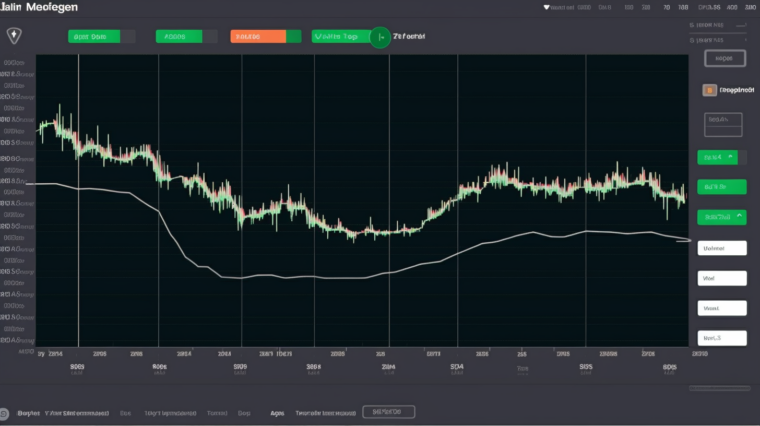Open the first white dropdown field in the right panel
The image size is (760, 426).
721,249
